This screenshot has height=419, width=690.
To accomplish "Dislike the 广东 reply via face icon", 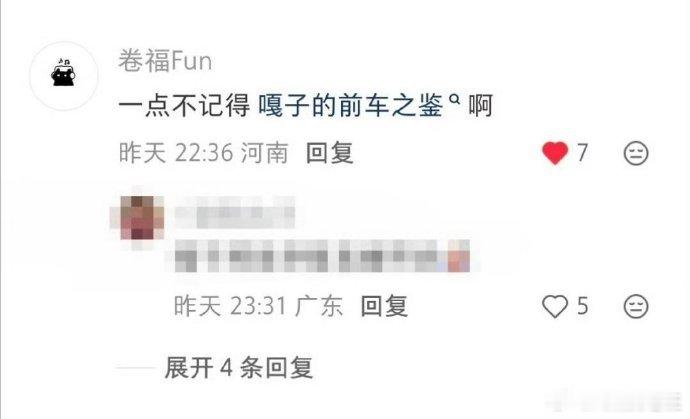I will click(636, 306).
